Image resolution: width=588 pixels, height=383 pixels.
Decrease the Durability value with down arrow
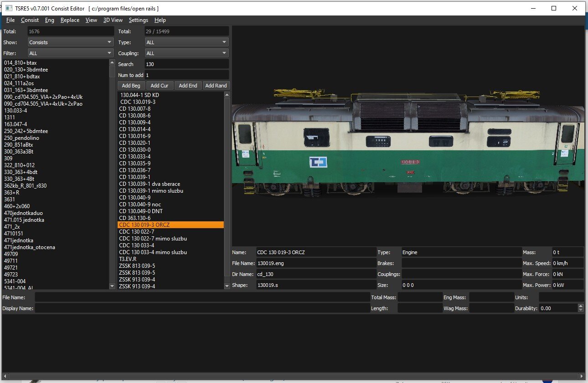pos(580,310)
